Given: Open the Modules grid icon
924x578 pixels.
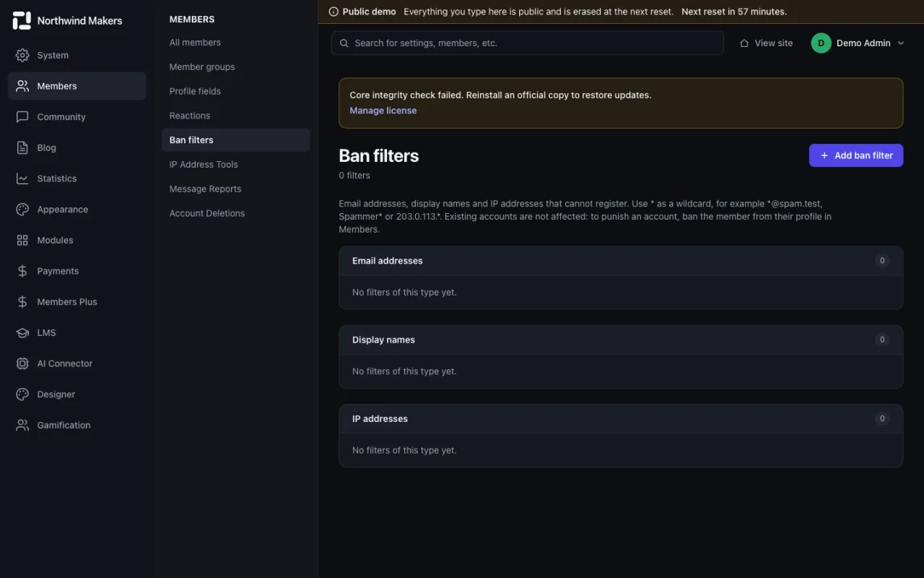Looking at the screenshot, I should click(x=22, y=240).
